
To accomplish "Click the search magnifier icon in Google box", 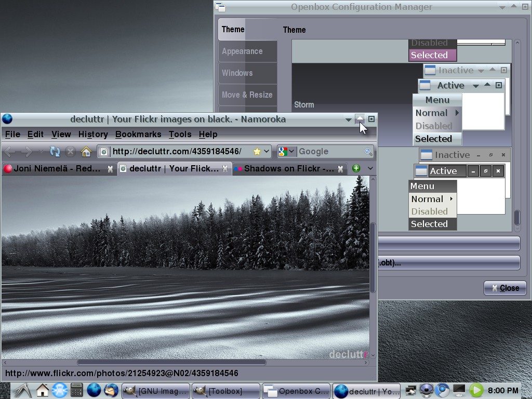I will (368, 151).
